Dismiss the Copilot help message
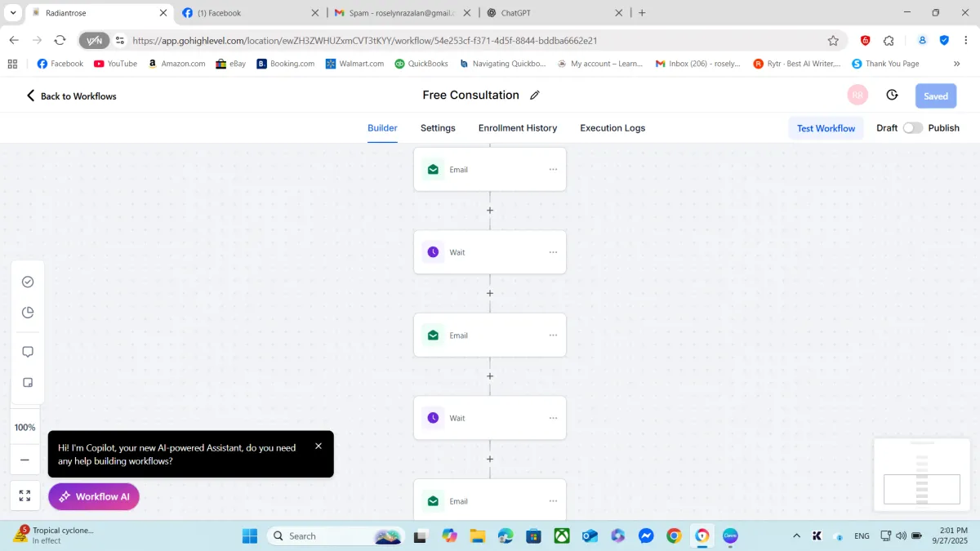The image size is (980, 551). 318,446
